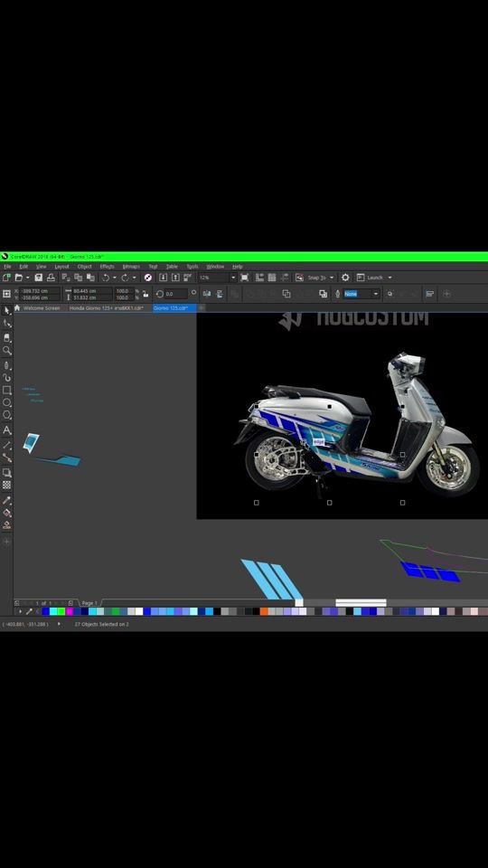Click the Print icon in toolbar

(51, 278)
